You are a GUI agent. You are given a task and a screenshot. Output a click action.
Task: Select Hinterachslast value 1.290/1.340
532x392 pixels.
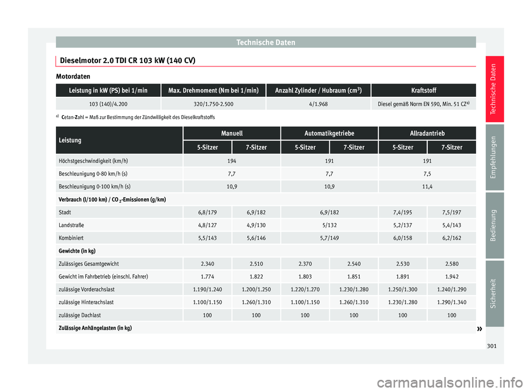click(x=452, y=303)
